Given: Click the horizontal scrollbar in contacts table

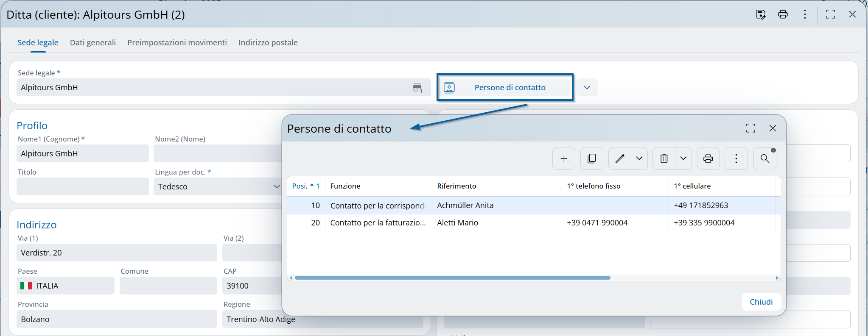Looking at the screenshot, I should [452, 278].
